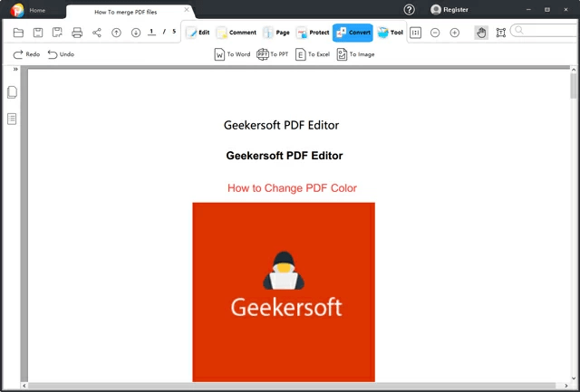This screenshot has width=580, height=392.
Task: Go to next page with down arrow
Action: click(136, 33)
